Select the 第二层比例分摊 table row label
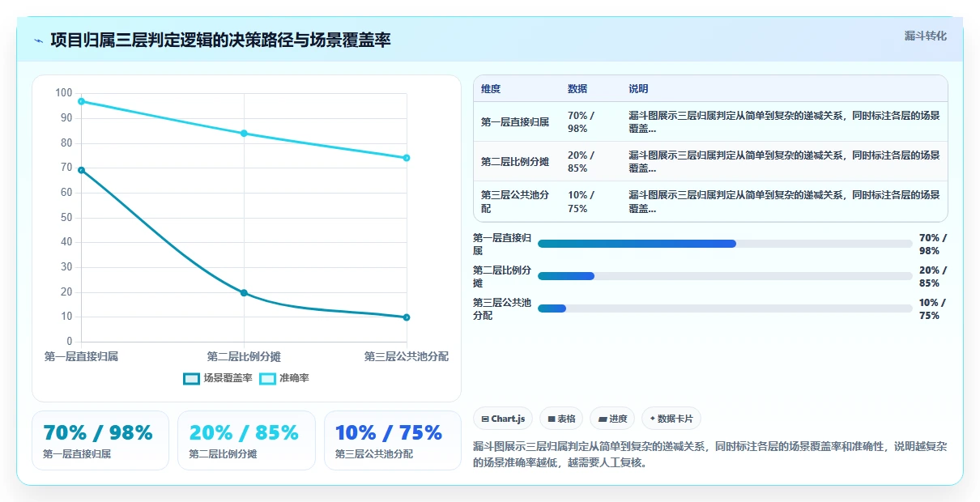 [x=515, y=162]
